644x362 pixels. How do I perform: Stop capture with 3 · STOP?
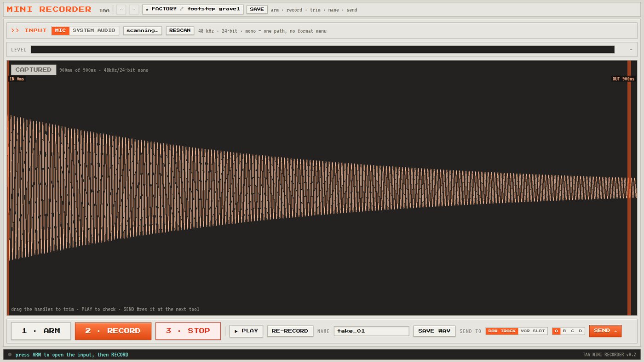(x=188, y=331)
